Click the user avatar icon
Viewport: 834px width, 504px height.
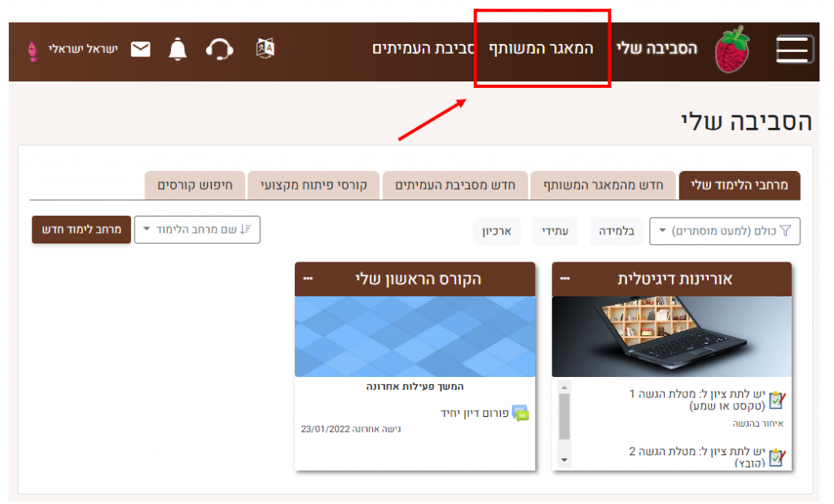(33, 50)
